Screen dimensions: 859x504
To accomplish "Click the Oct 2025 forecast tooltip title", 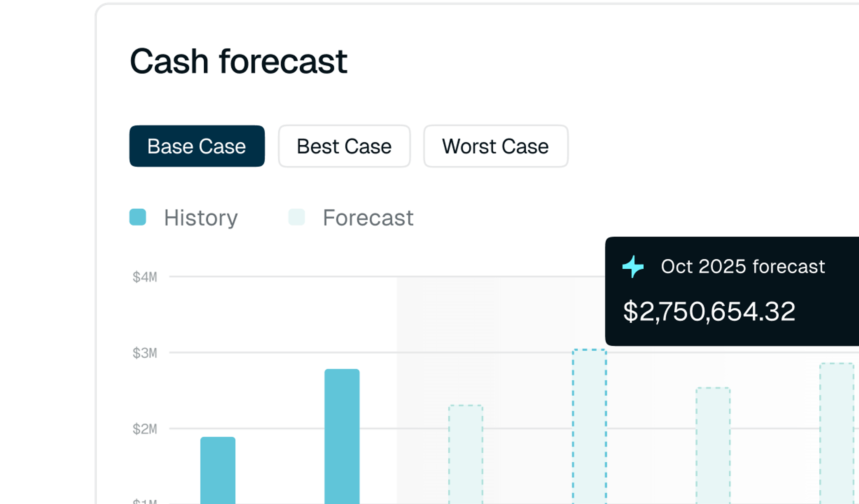I will (743, 266).
